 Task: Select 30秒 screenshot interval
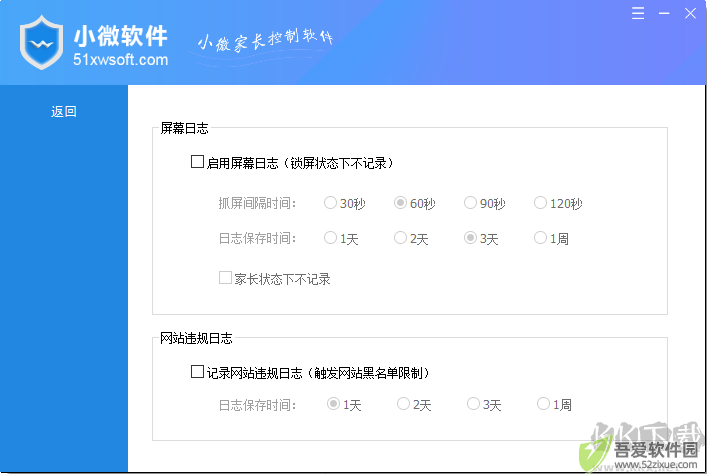(x=330, y=202)
